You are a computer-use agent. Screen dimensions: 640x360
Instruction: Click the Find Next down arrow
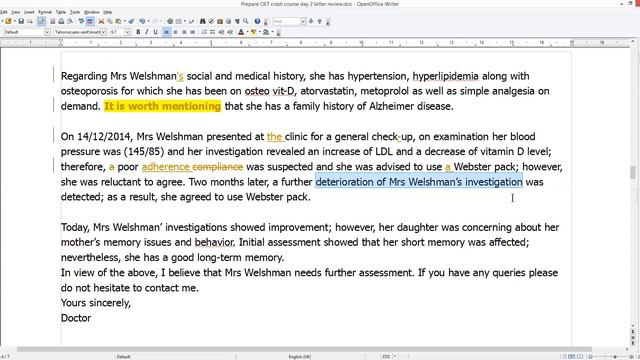coord(311,21)
